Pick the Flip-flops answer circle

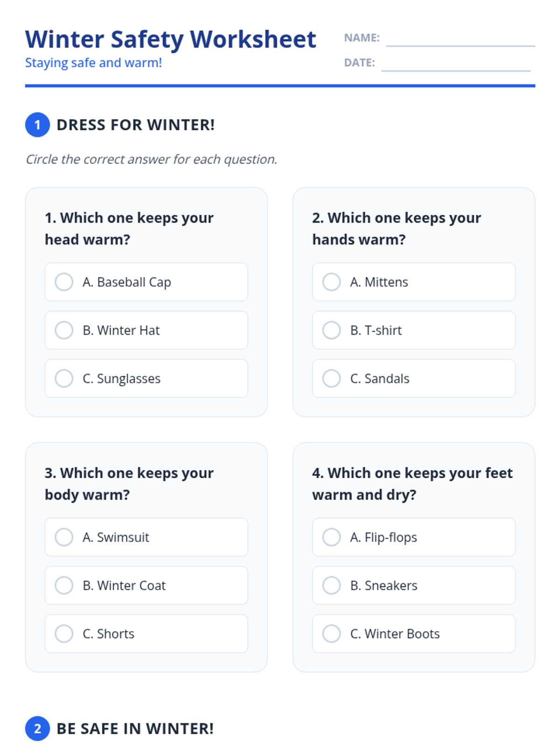pyautogui.click(x=331, y=537)
